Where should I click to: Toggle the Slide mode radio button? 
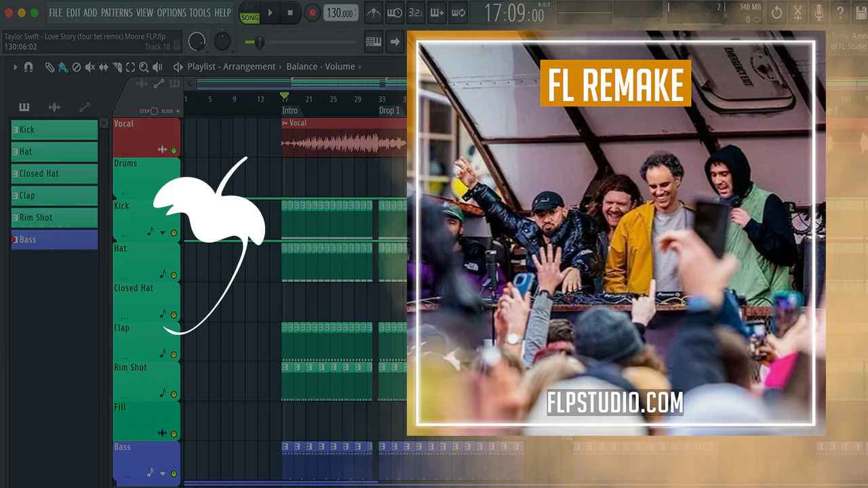(x=178, y=111)
